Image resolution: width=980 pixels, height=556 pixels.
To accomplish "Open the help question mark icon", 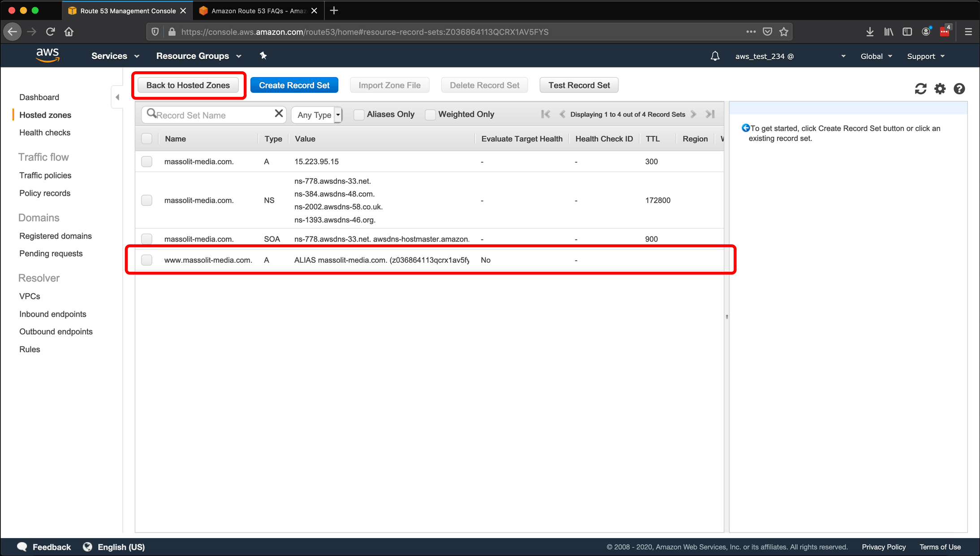I will coord(959,89).
